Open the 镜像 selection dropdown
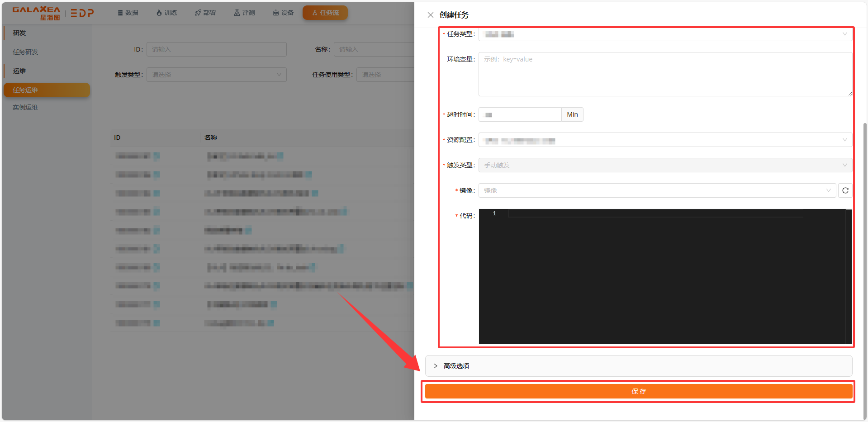 coord(657,190)
